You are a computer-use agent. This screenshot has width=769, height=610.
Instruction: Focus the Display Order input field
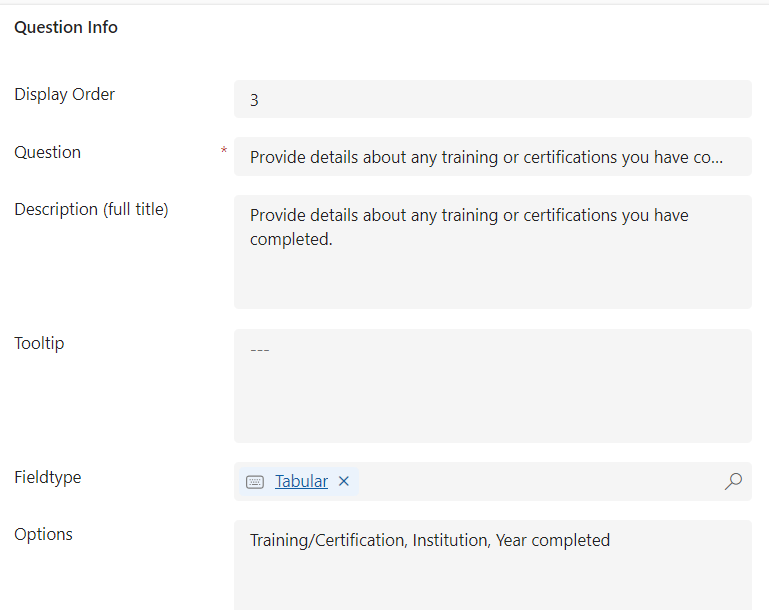pyautogui.click(x=492, y=99)
